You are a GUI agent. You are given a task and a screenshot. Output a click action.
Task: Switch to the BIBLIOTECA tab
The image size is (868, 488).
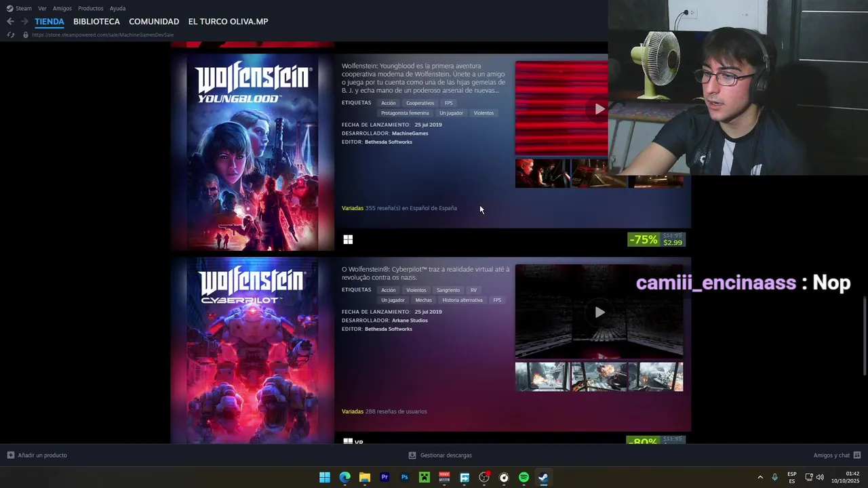click(96, 22)
